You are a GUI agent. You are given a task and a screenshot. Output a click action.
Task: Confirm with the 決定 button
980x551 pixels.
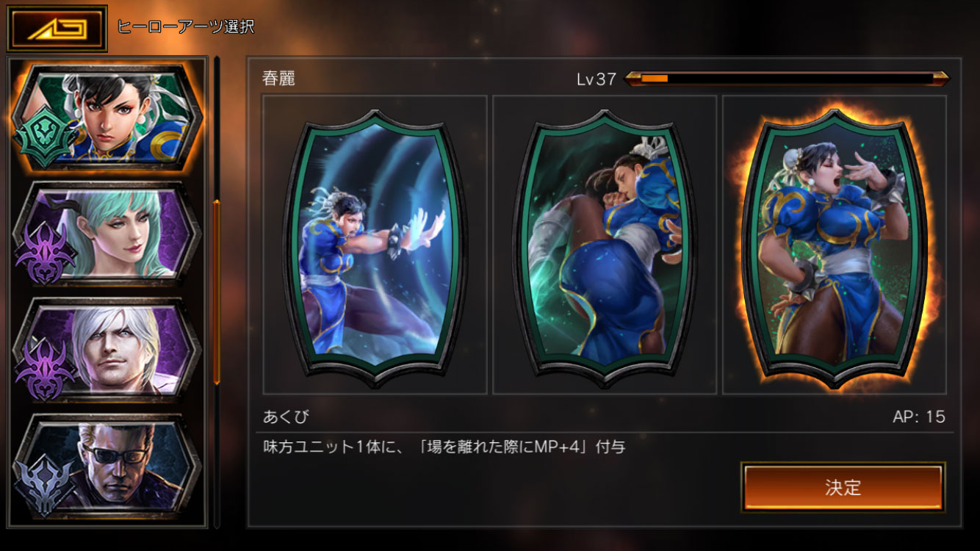843,488
